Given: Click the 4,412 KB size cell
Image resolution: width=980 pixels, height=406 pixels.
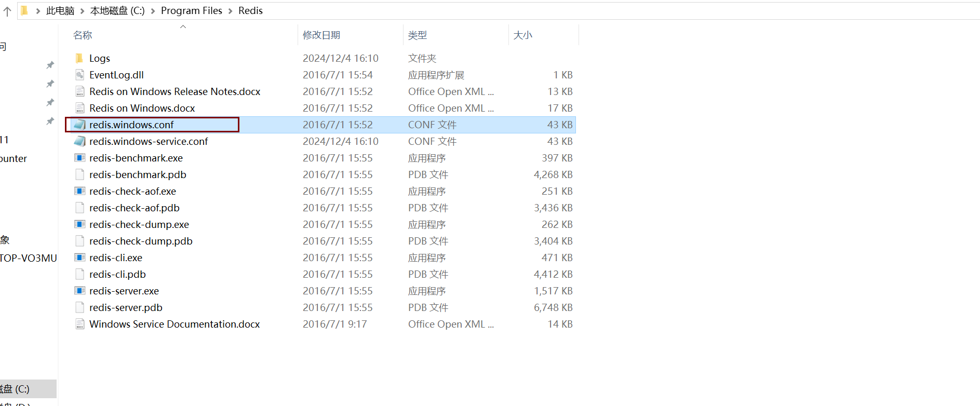Looking at the screenshot, I should pos(553,274).
